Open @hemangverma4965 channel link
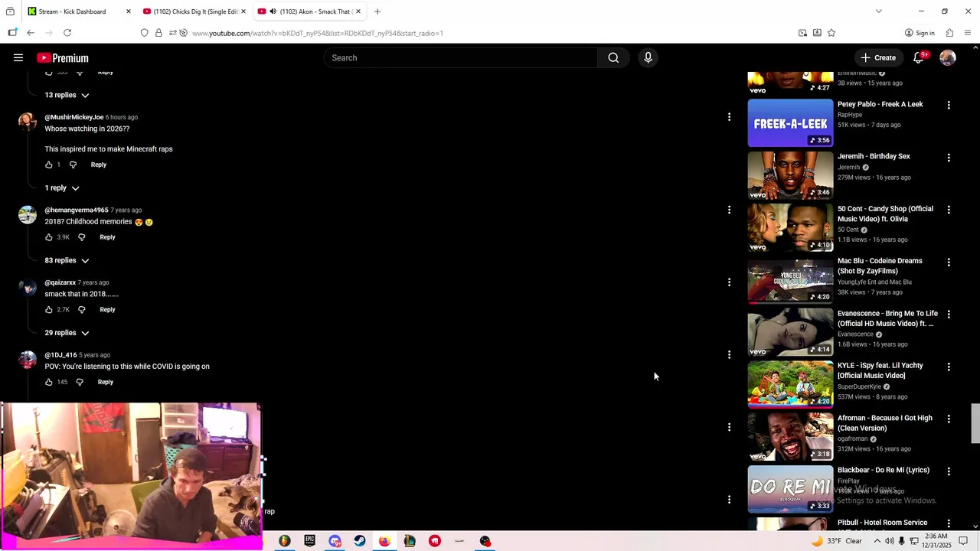Viewport: 980px width, 551px height. [77, 210]
